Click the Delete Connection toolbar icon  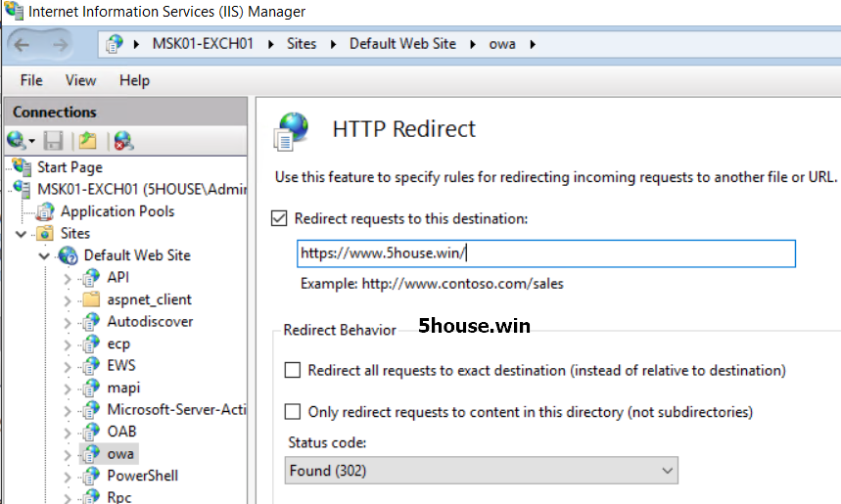point(122,141)
